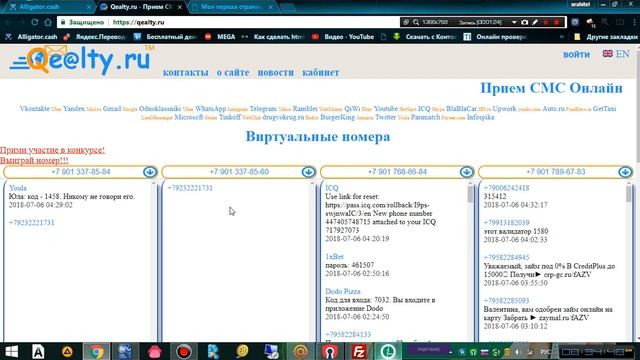Open the Видео - YouTube bookmark

(343, 37)
